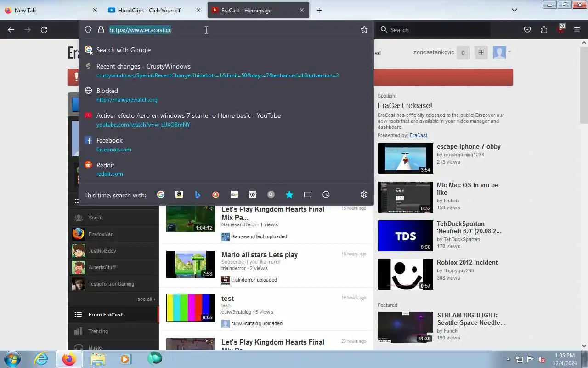Screen dimensions: 588x368
Task: Switch to the New Tab tab
Action: [51, 10]
